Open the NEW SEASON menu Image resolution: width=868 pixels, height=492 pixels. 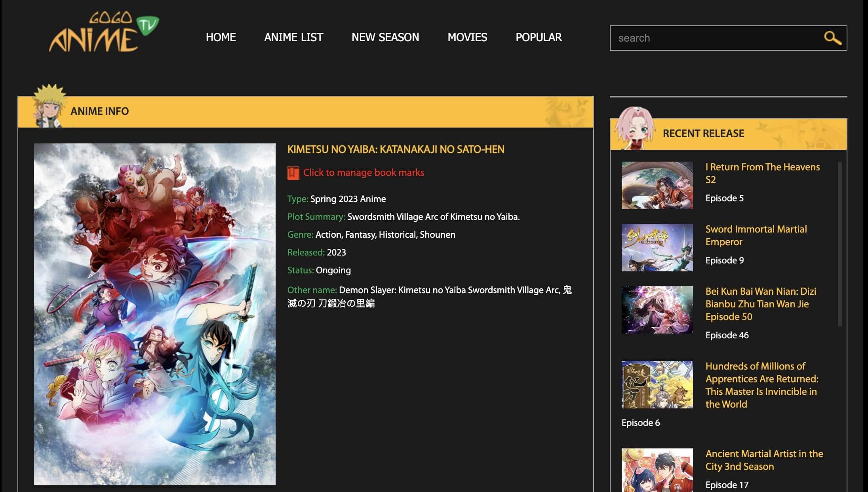point(385,37)
